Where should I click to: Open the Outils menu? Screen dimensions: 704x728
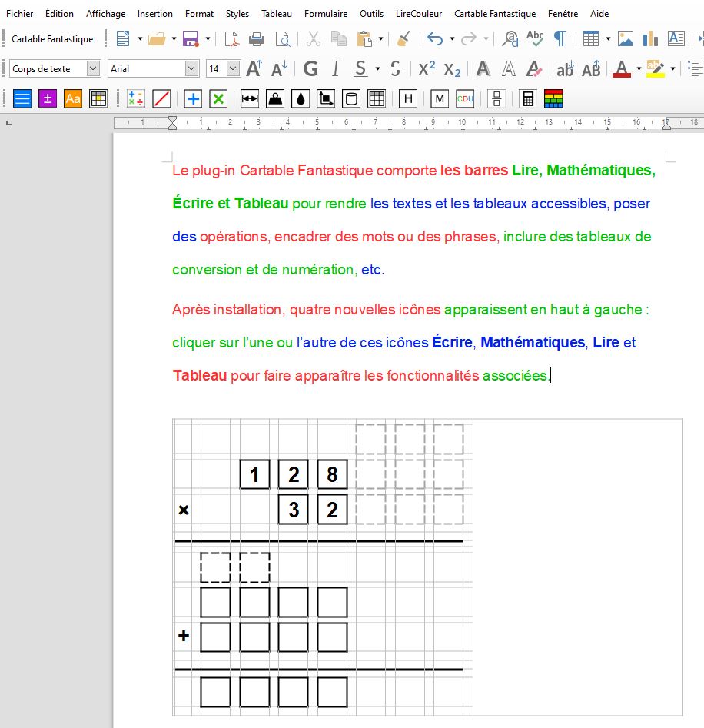click(x=371, y=14)
